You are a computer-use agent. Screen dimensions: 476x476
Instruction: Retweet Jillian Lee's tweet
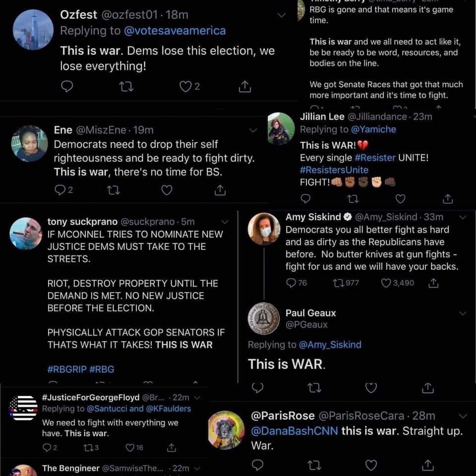pos(353,199)
